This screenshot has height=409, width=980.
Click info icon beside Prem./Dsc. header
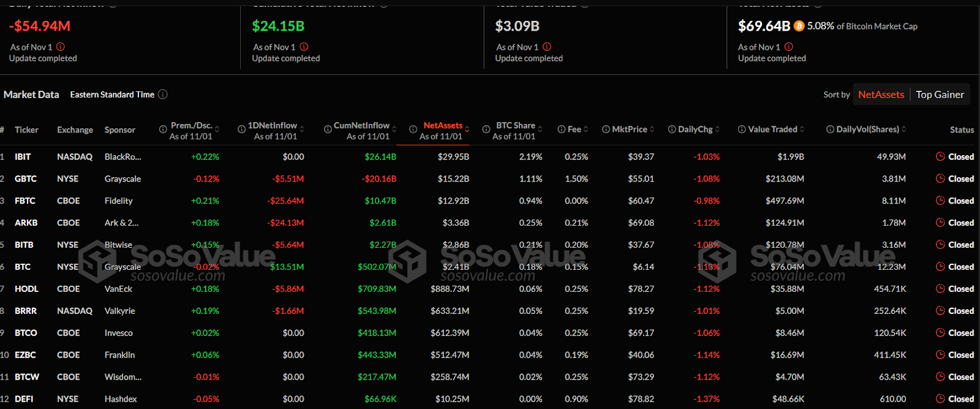click(x=163, y=129)
